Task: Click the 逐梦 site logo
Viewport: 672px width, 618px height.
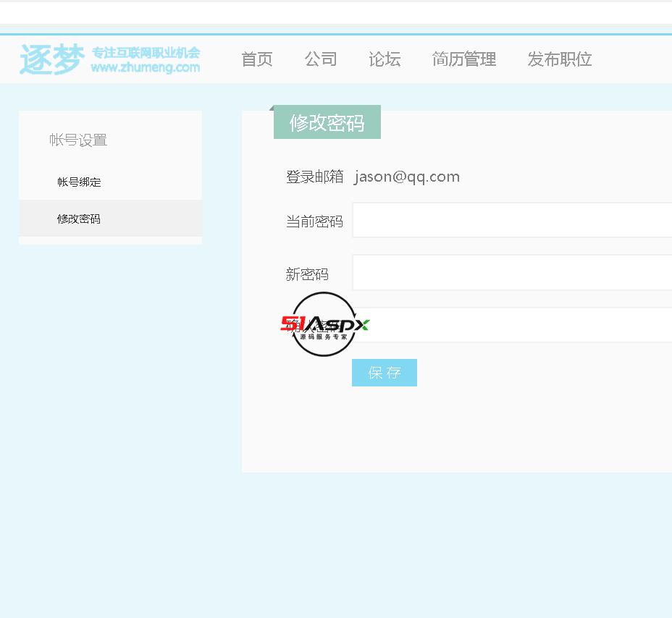Action: [x=51, y=59]
